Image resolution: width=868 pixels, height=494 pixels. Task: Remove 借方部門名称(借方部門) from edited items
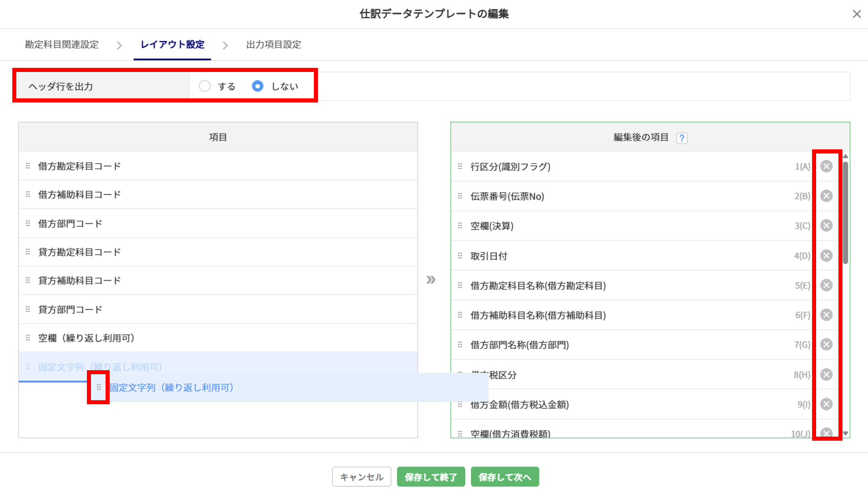coord(826,345)
